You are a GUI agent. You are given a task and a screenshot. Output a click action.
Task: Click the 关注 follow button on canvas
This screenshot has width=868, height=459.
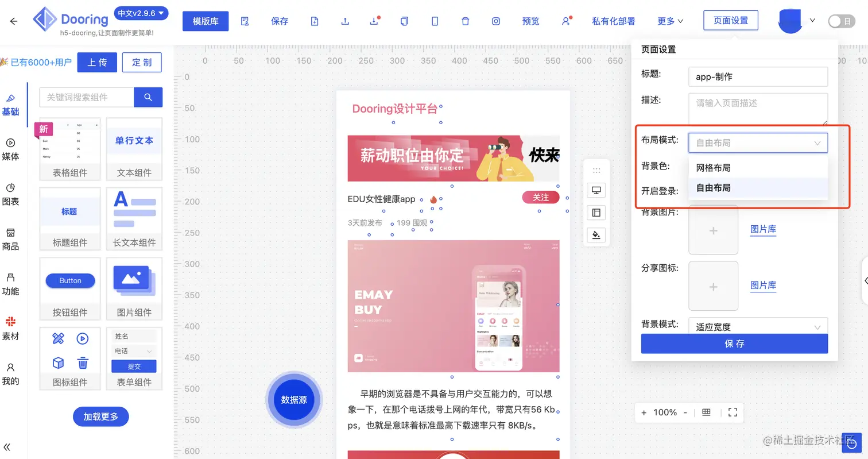coord(541,198)
